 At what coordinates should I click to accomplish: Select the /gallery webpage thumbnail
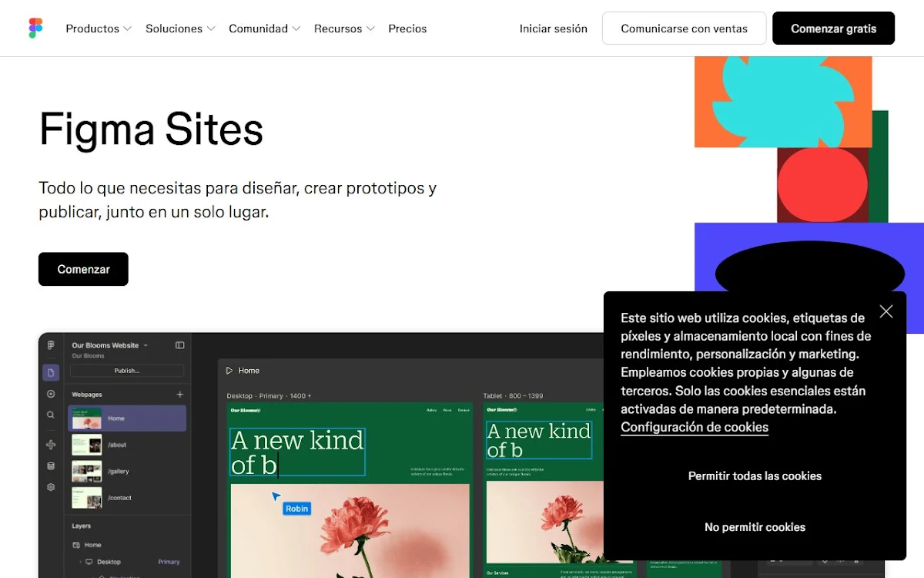pos(86,471)
